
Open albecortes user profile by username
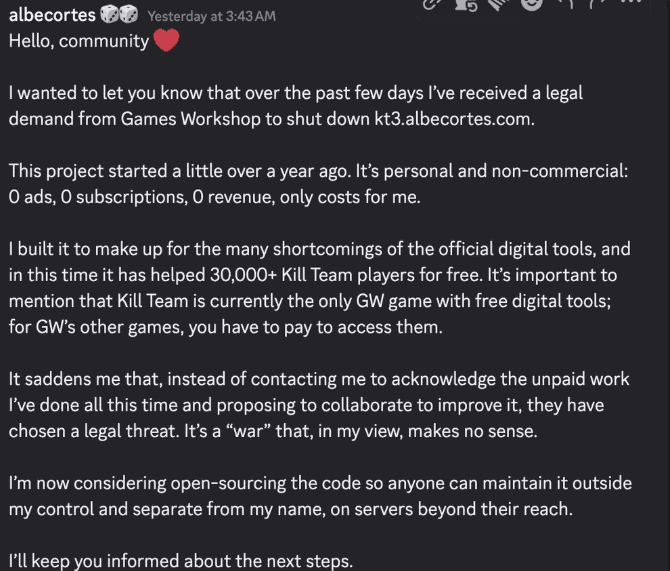click(52, 15)
